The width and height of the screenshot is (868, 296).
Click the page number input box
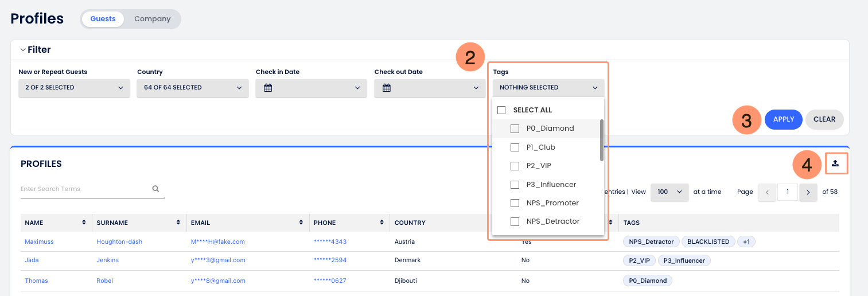click(x=788, y=192)
